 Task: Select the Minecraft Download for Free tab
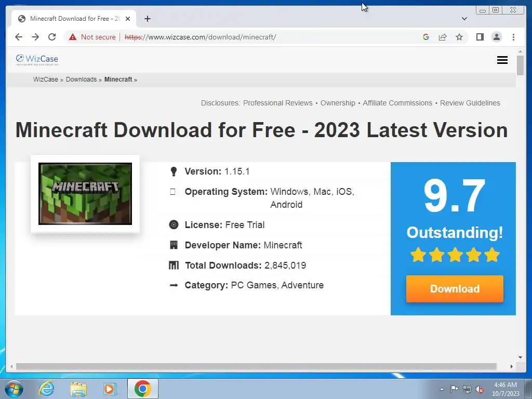click(x=74, y=19)
